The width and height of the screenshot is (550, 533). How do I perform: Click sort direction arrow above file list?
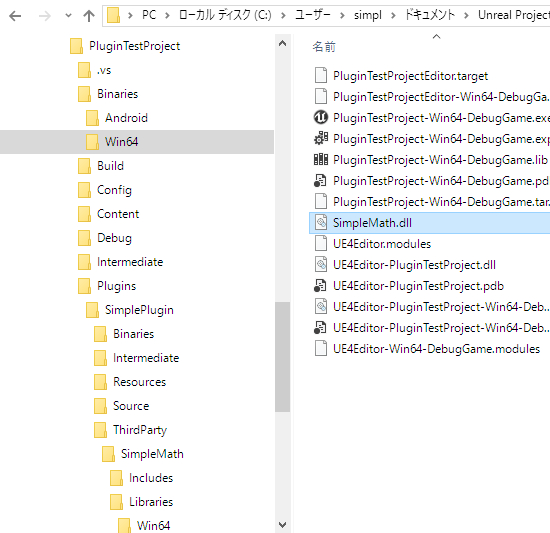tap(436, 36)
